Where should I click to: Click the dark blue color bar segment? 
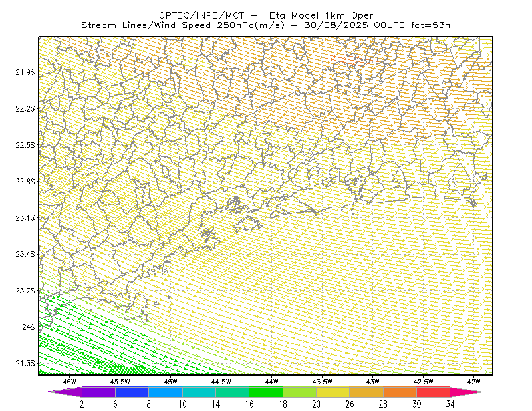click(132, 392)
